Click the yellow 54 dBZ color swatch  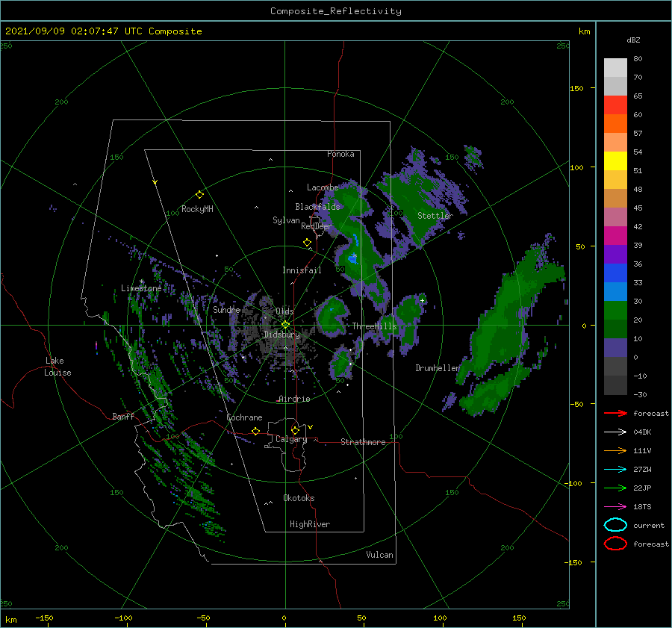(615, 161)
